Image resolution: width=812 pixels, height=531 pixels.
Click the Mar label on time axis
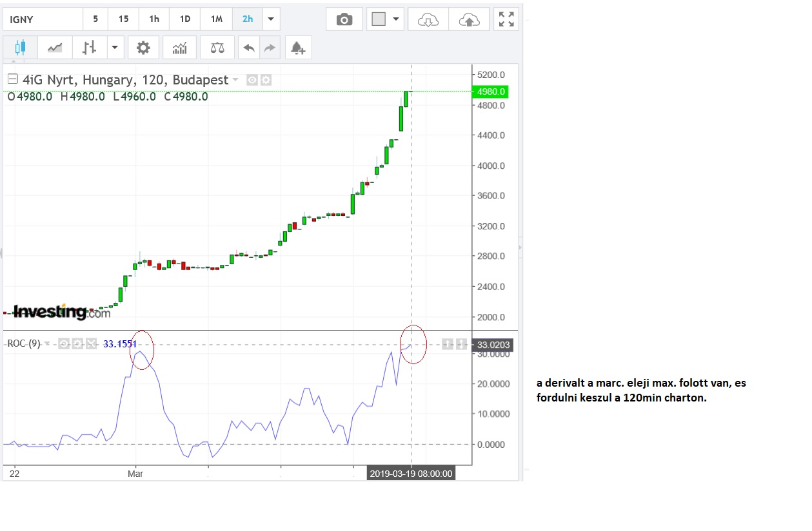click(x=135, y=474)
